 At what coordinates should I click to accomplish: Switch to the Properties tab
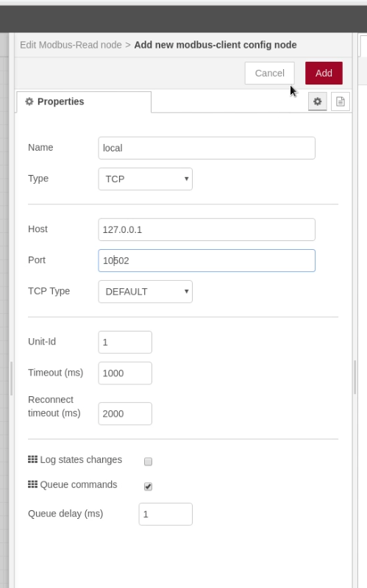[x=84, y=101]
